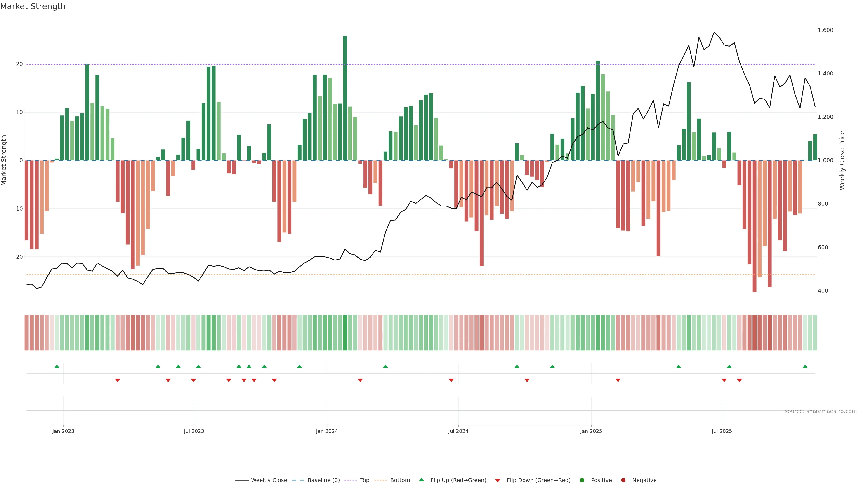Viewport: 868px width, 488px height.
Task: Click the green Positive circle legend icon
Action: pyautogui.click(x=582, y=480)
